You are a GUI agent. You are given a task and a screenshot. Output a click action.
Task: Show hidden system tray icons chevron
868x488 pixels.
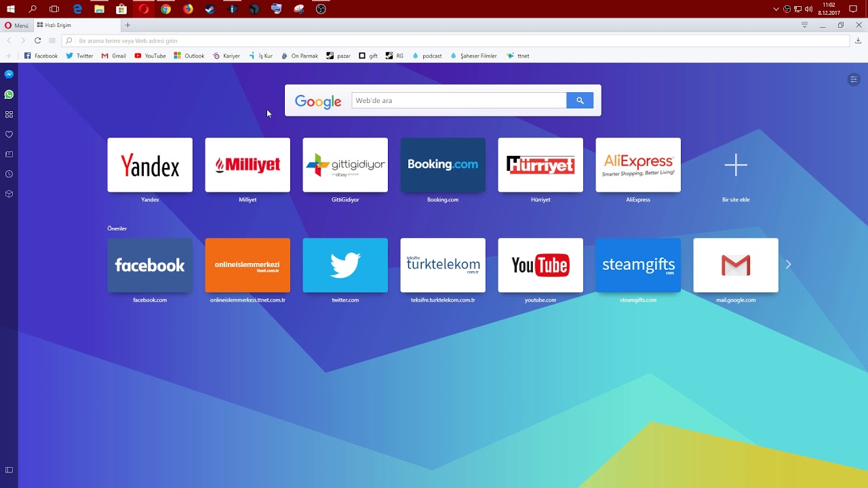point(776,9)
